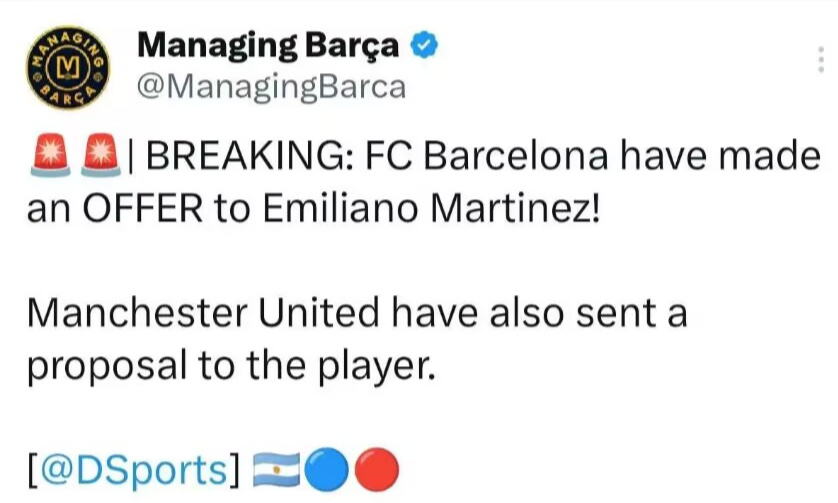Viewport: 838px width, 503px height.
Task: Click the second red siren emoji
Action: [101, 155]
